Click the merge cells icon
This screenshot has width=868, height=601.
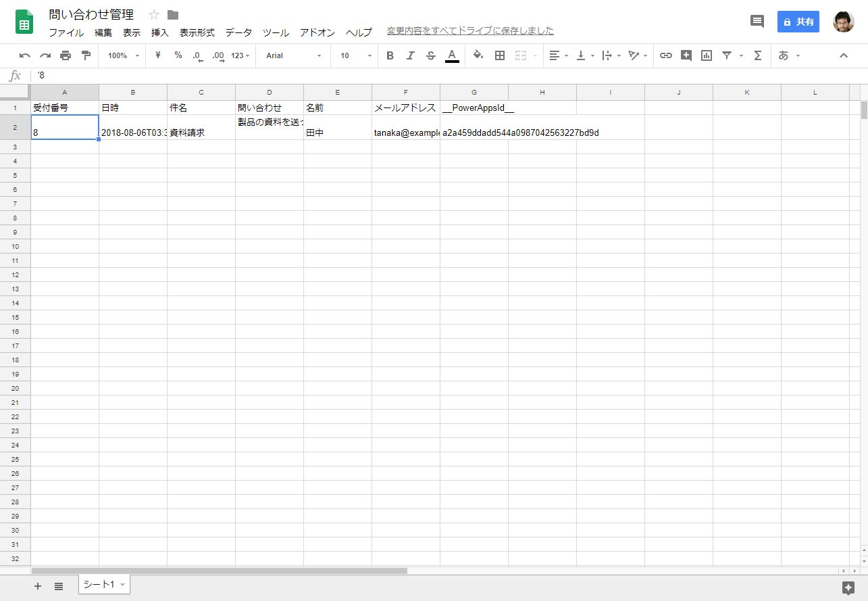coord(521,55)
